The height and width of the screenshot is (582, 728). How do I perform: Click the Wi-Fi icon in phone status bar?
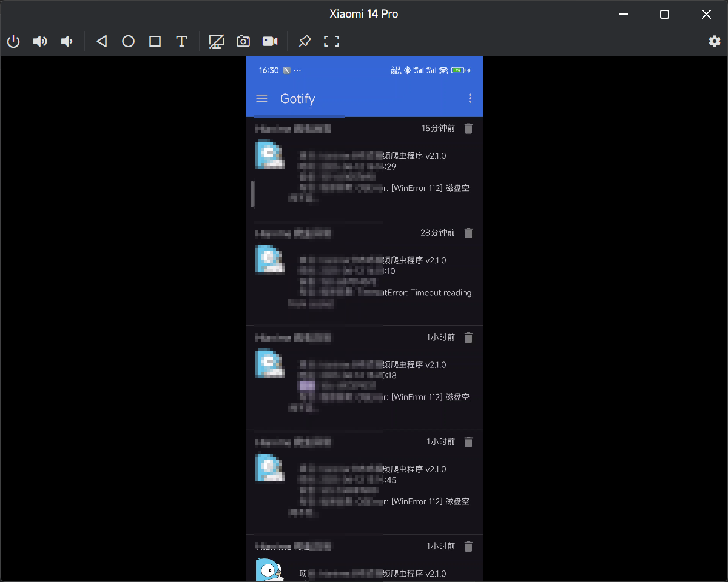tap(443, 70)
